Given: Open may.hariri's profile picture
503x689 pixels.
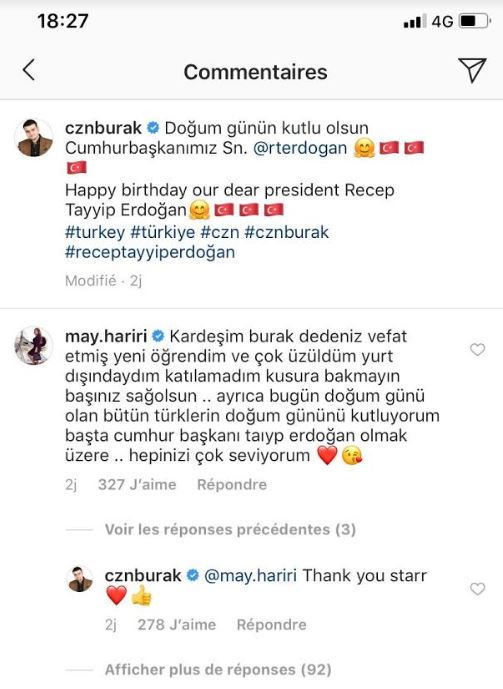Looking at the screenshot, I should point(34,346).
